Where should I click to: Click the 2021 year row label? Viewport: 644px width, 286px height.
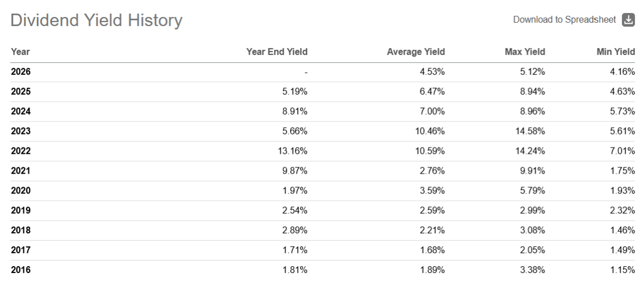[x=20, y=171]
